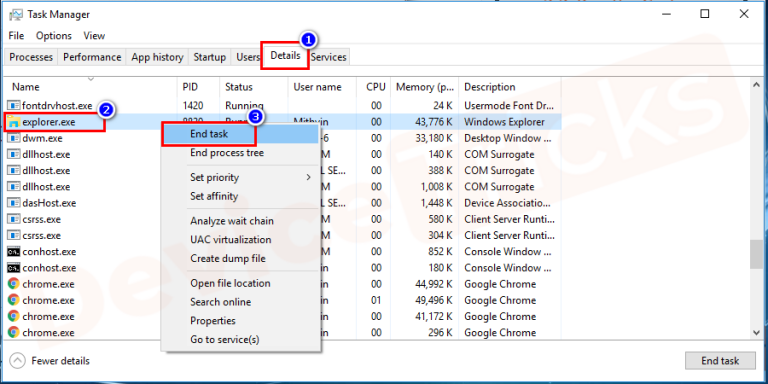Click the vertical scrollbar thumb

pos(757,254)
